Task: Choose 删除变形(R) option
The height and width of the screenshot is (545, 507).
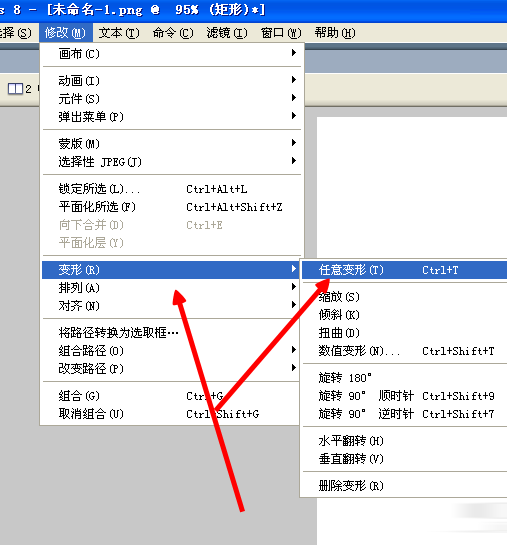Action: 404,486
